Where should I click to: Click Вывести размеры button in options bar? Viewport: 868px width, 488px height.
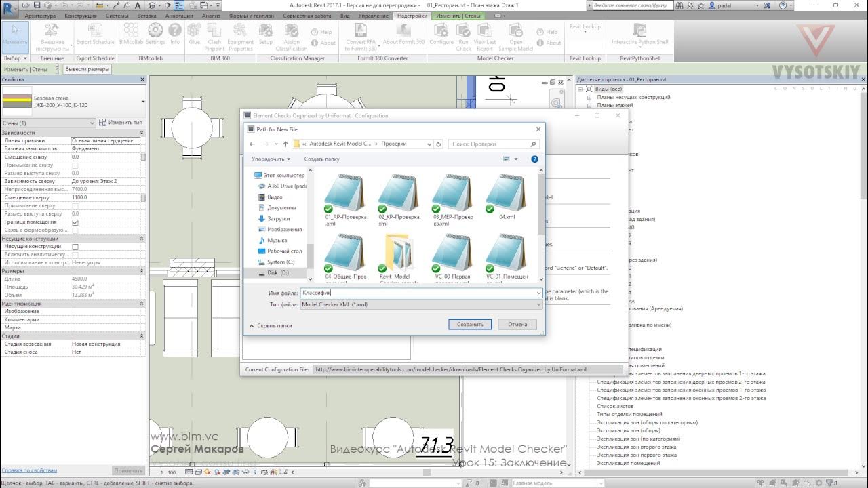point(86,69)
